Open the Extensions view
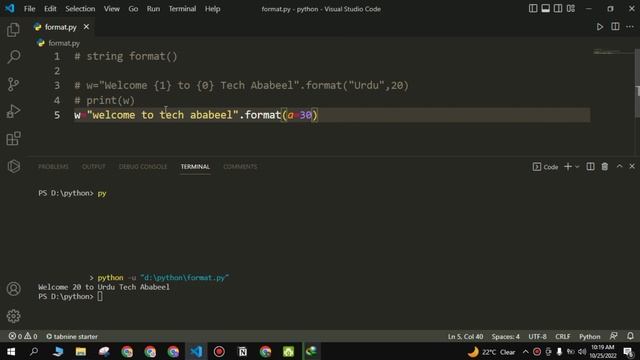640x360 pixels. tap(13, 139)
